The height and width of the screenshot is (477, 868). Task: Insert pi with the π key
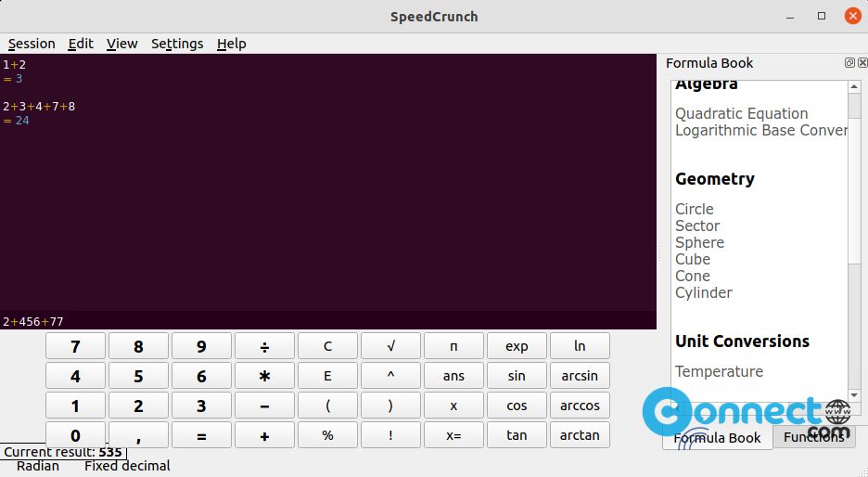pyautogui.click(x=453, y=346)
